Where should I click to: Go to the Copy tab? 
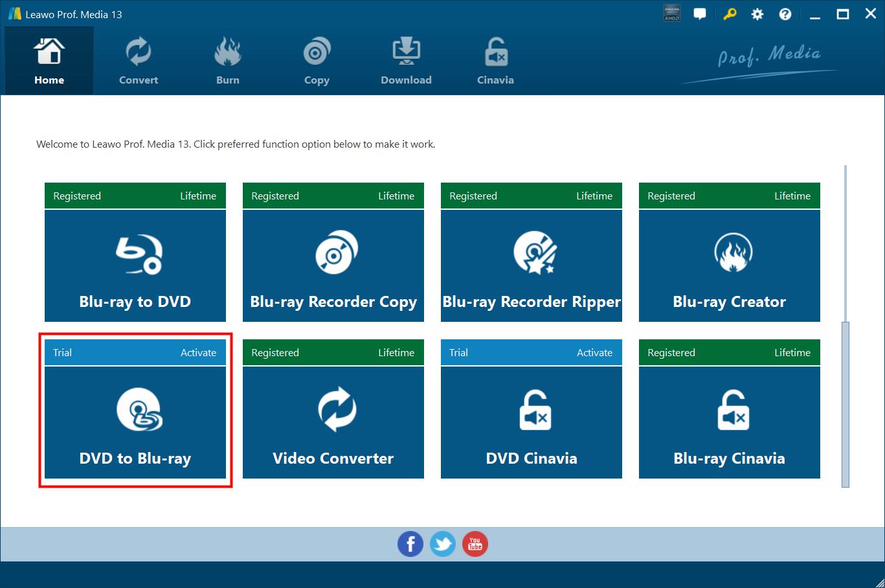(x=317, y=62)
